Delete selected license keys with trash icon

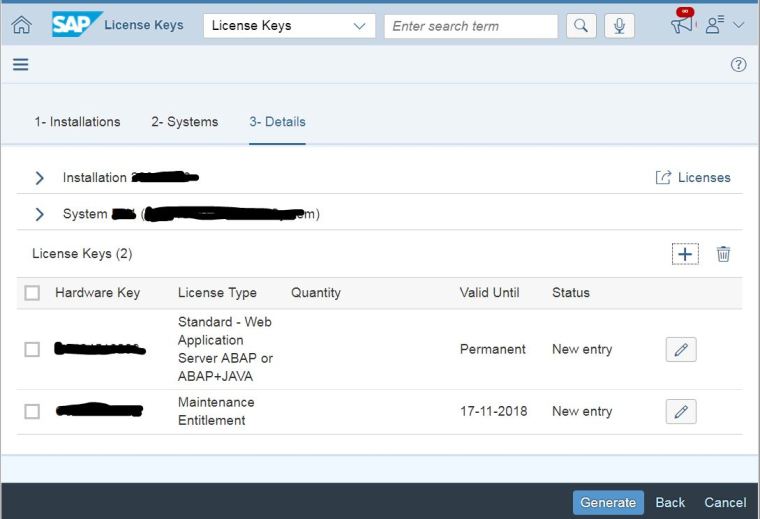point(723,254)
